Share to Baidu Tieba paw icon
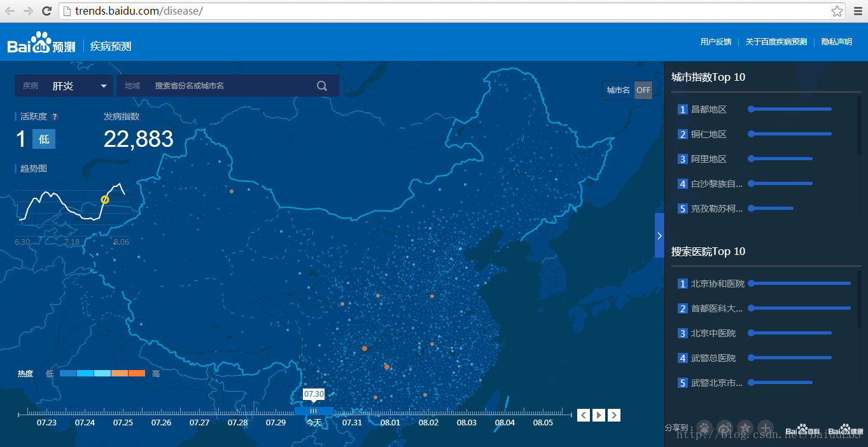 click(704, 429)
